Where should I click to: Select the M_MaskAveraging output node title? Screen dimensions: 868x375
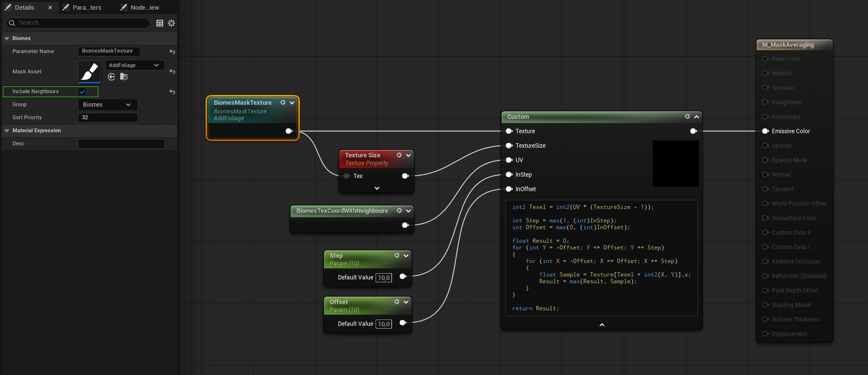[788, 45]
